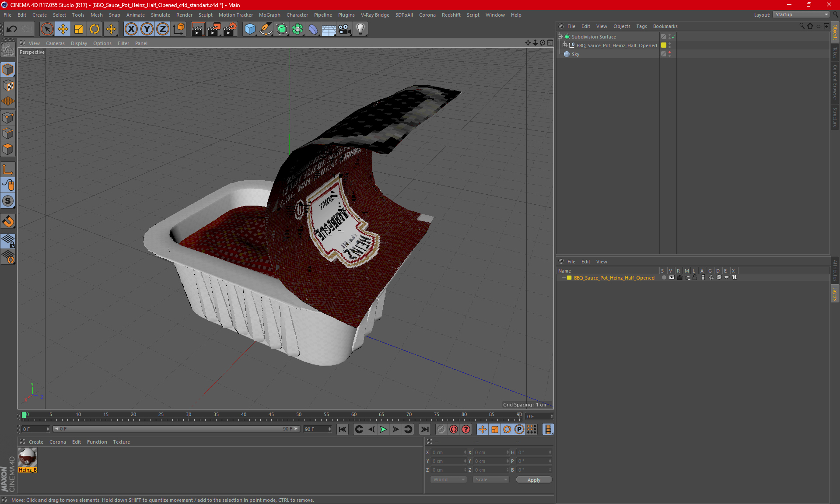Toggle Autokeying button
Image resolution: width=840 pixels, height=504 pixels.
pyautogui.click(x=454, y=429)
